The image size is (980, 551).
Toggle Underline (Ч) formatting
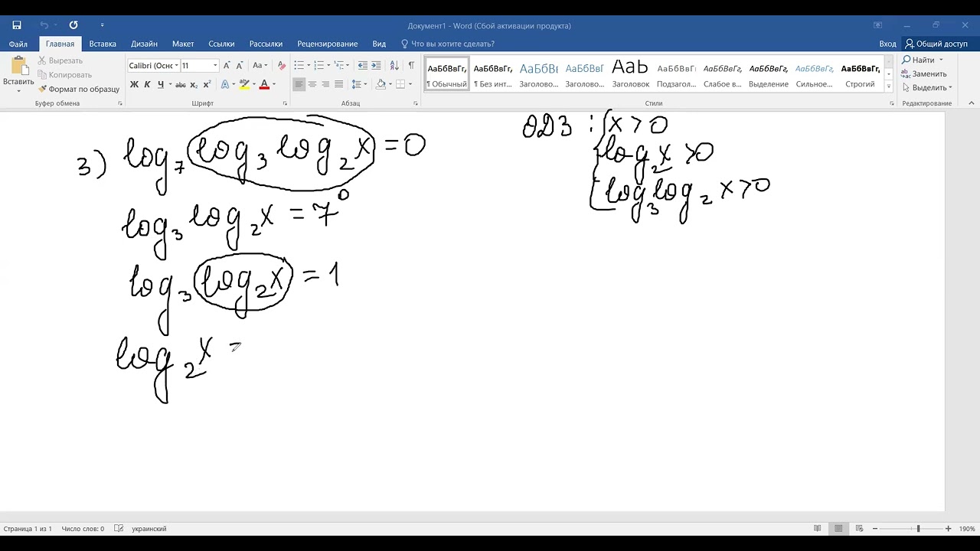click(x=160, y=84)
